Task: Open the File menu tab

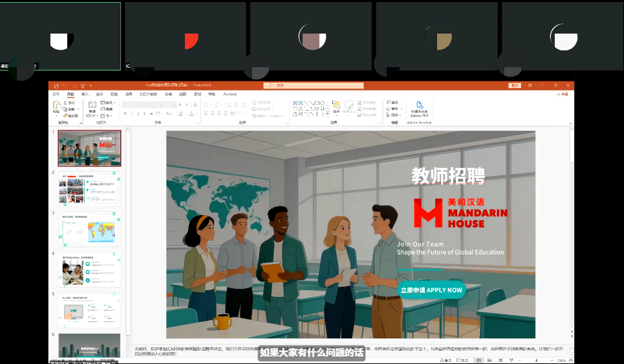Action: click(x=56, y=94)
